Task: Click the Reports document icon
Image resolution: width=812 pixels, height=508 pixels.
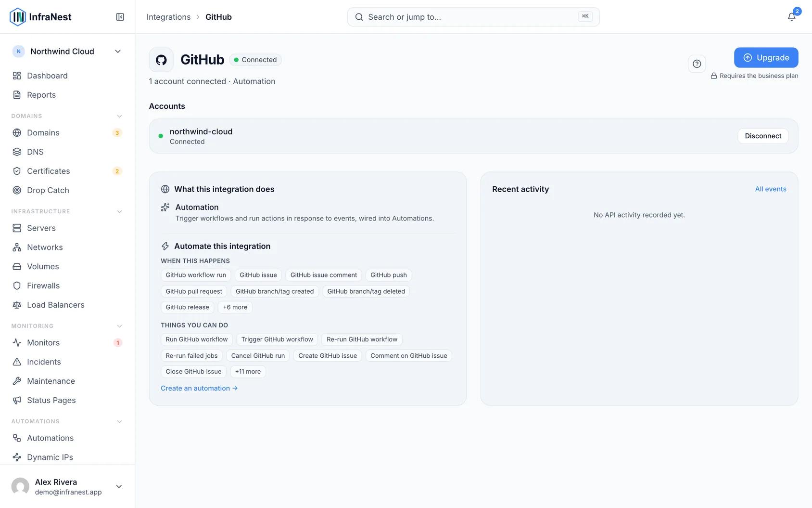Action: (x=17, y=95)
